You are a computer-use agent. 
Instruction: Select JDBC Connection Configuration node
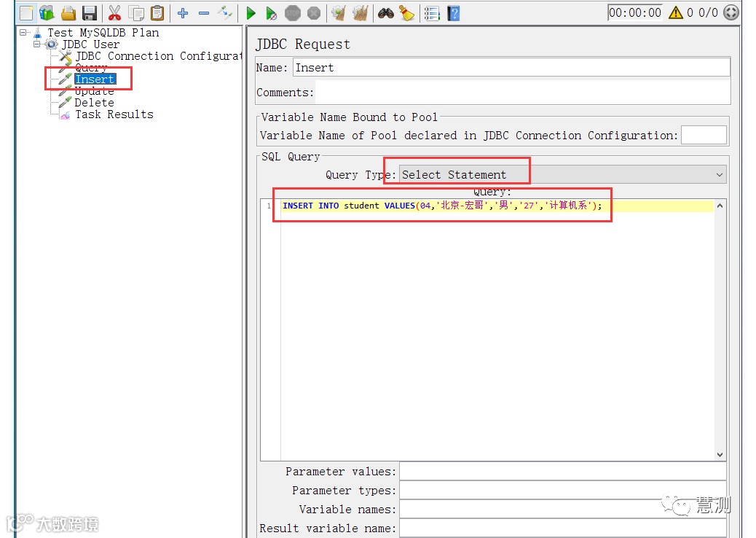pyautogui.click(x=157, y=56)
